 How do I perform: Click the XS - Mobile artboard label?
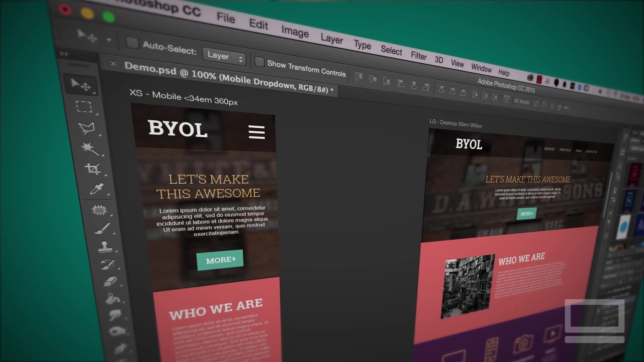pyautogui.click(x=183, y=97)
